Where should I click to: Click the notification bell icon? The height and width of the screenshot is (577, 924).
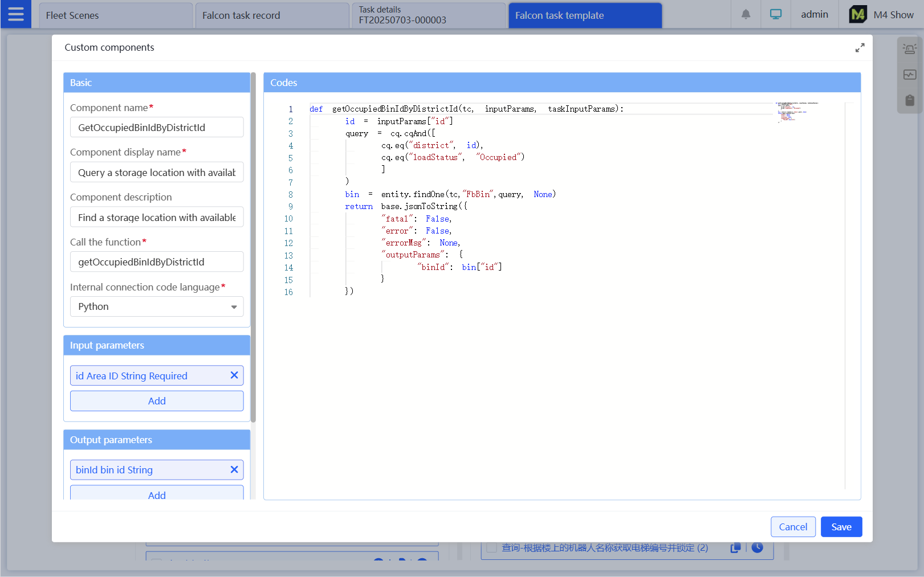pos(746,15)
